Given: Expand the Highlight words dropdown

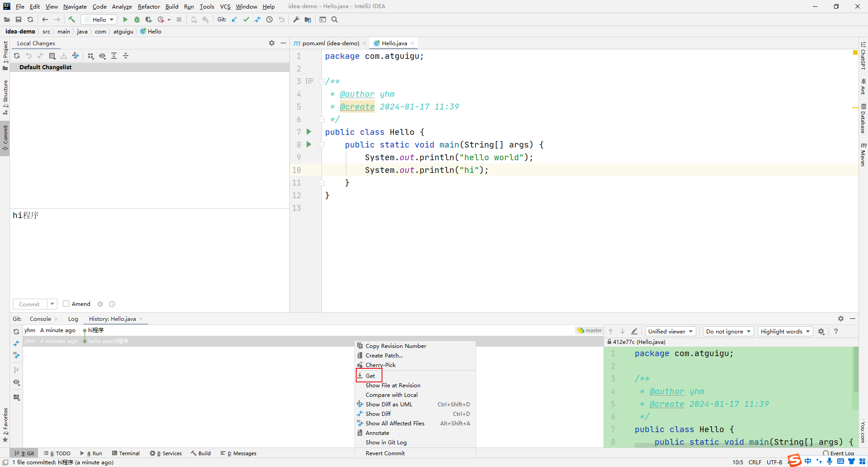Looking at the screenshot, I should pyautogui.click(x=785, y=331).
